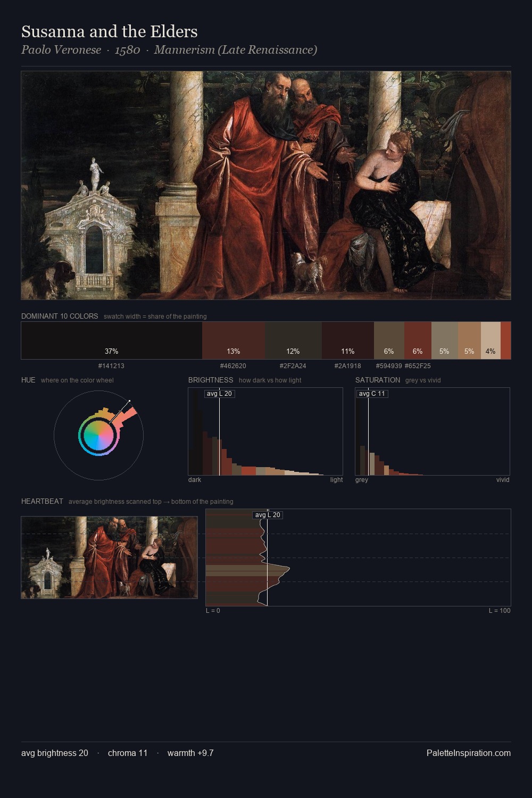532x798 pixels.
Task: Click 'swatch width = share of the painting' note
Action: 155,317
